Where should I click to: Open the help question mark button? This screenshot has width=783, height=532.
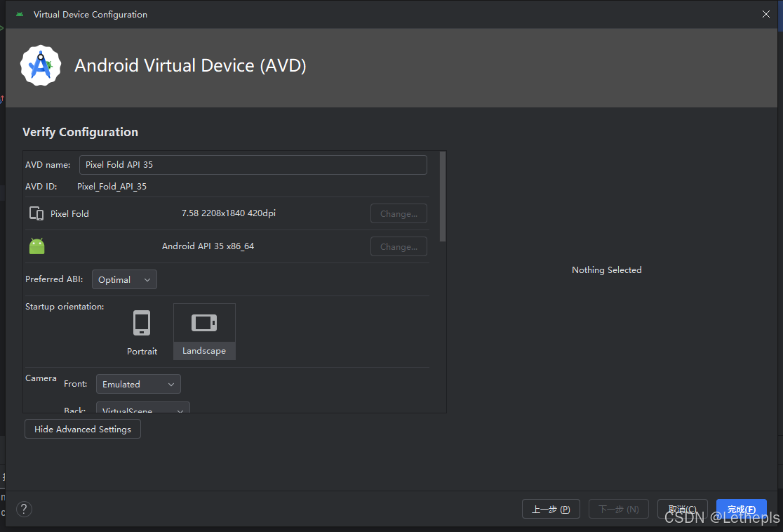click(24, 509)
